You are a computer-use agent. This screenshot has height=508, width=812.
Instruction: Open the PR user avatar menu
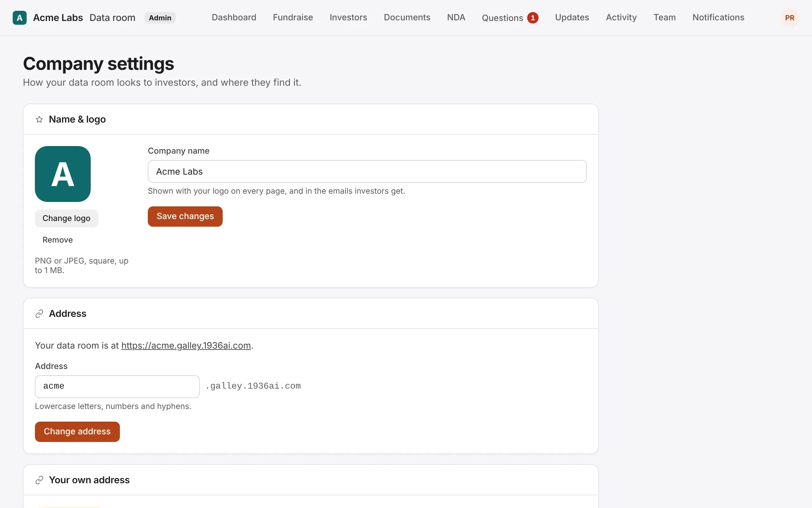click(x=789, y=18)
